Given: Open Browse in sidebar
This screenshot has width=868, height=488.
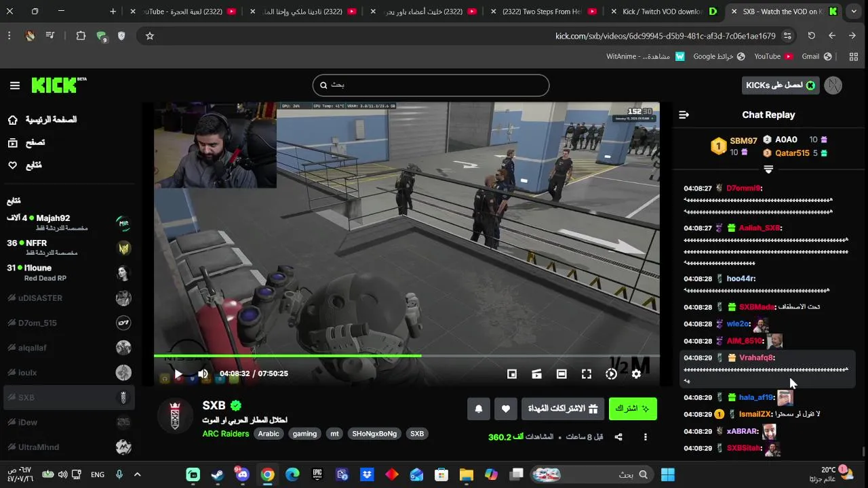Looking at the screenshot, I should (x=27, y=143).
